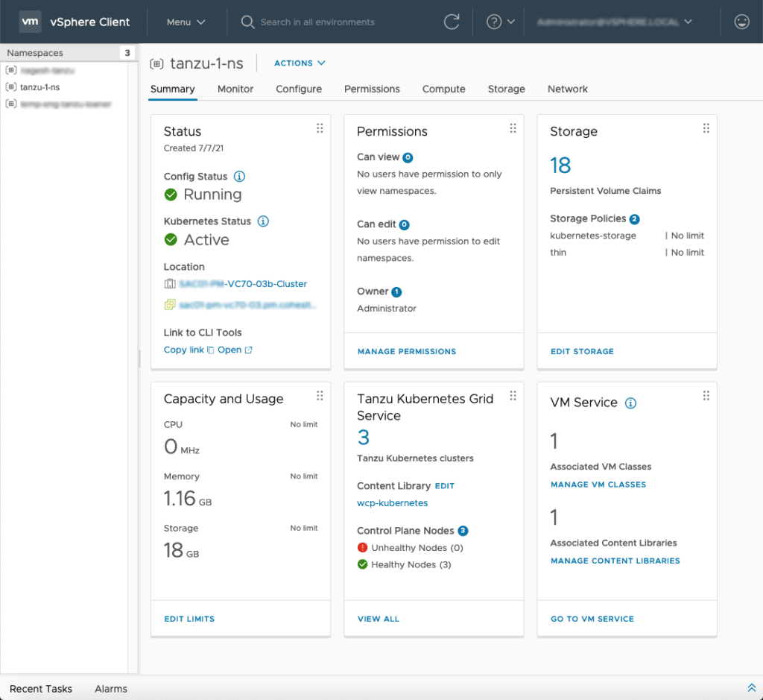The height and width of the screenshot is (700, 763).
Task: Click MANAGE PERMISSIONS in the Permissions card
Action: pos(406,351)
